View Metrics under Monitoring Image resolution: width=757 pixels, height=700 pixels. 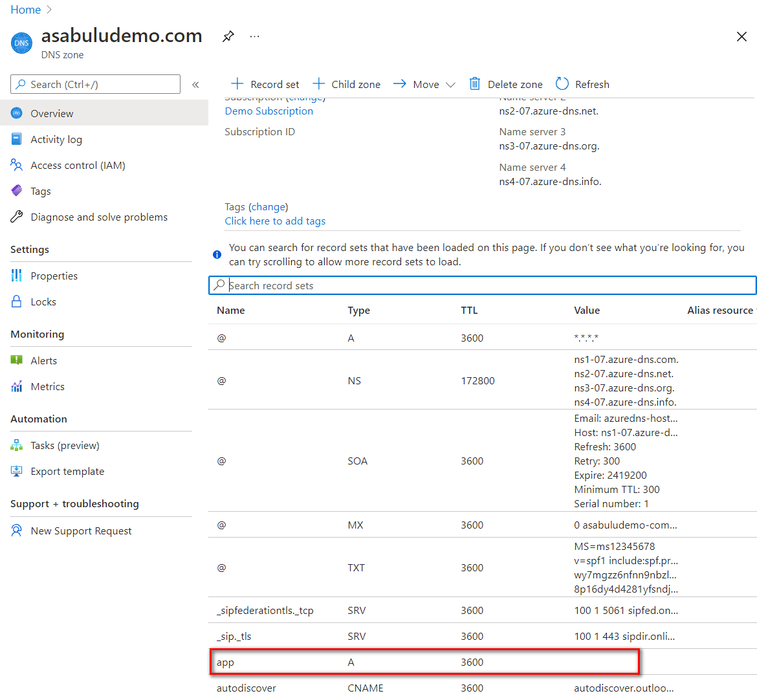(x=47, y=386)
